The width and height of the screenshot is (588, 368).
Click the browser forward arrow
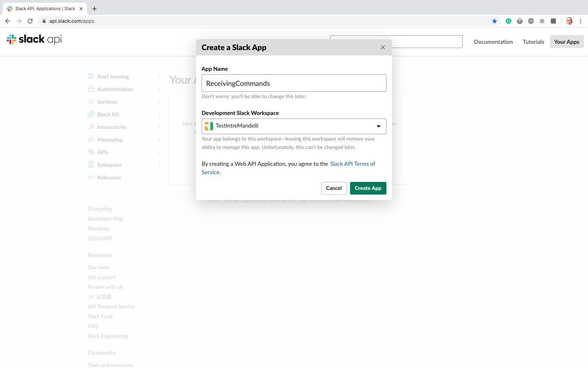pos(19,21)
